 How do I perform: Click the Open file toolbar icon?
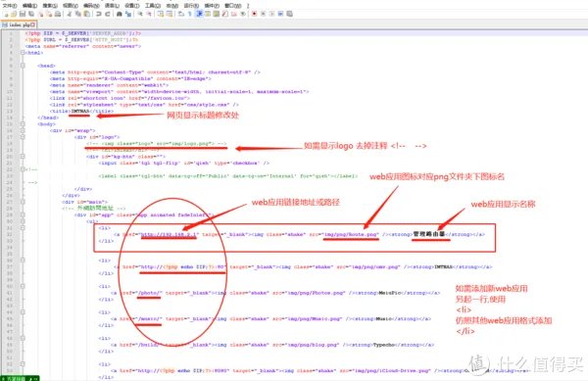coord(14,14)
